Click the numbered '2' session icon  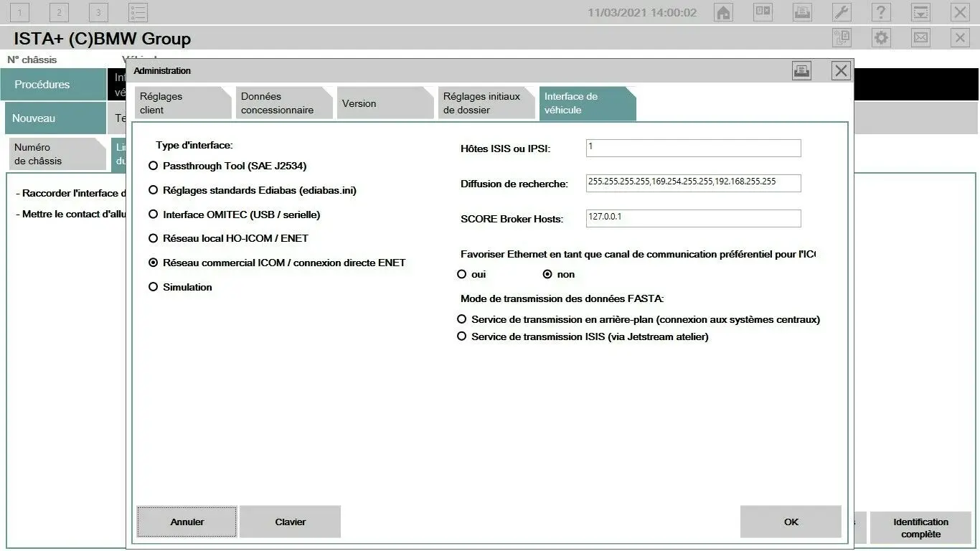pos(59,12)
